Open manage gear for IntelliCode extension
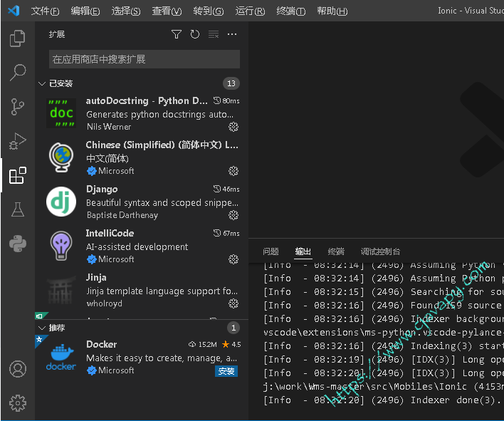This screenshot has width=504, height=421. pos(233,259)
